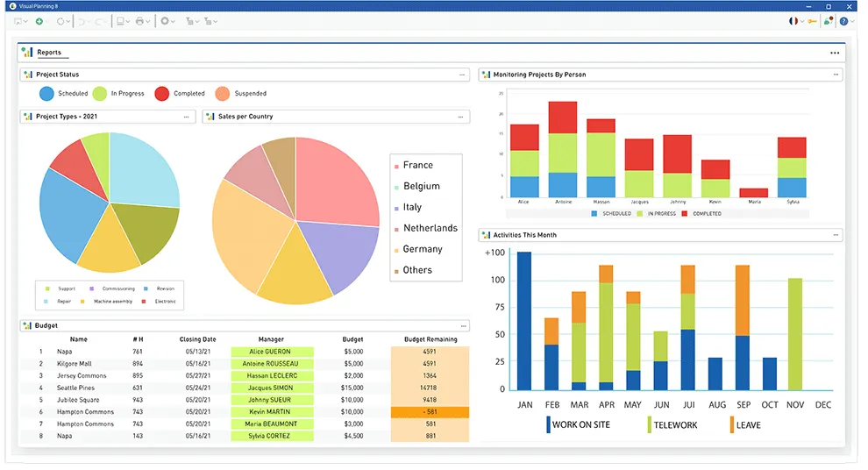Screen dimensions: 868x470
Task: Click the Closing Date column header
Action: click(197, 338)
